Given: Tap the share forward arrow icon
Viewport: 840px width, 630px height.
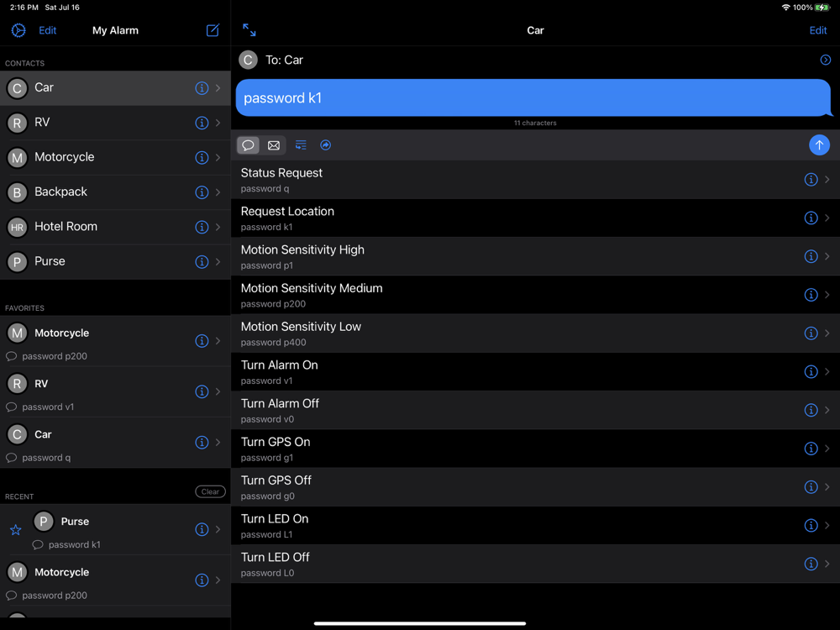Looking at the screenshot, I should coord(325,145).
